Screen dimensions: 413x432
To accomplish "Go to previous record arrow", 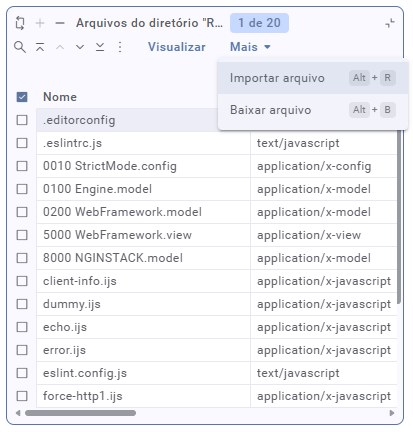I will [x=60, y=47].
